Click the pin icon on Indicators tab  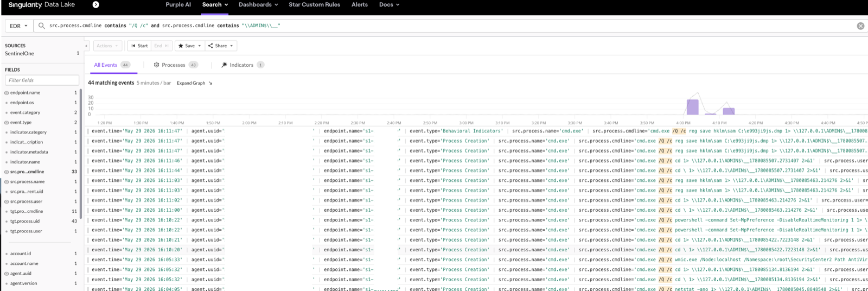(224, 65)
